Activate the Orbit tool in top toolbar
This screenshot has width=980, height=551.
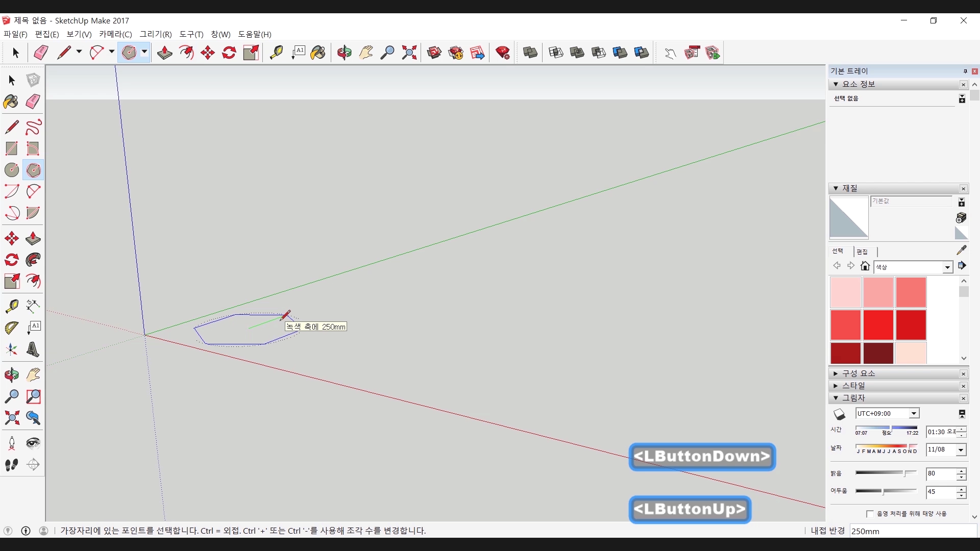point(344,53)
